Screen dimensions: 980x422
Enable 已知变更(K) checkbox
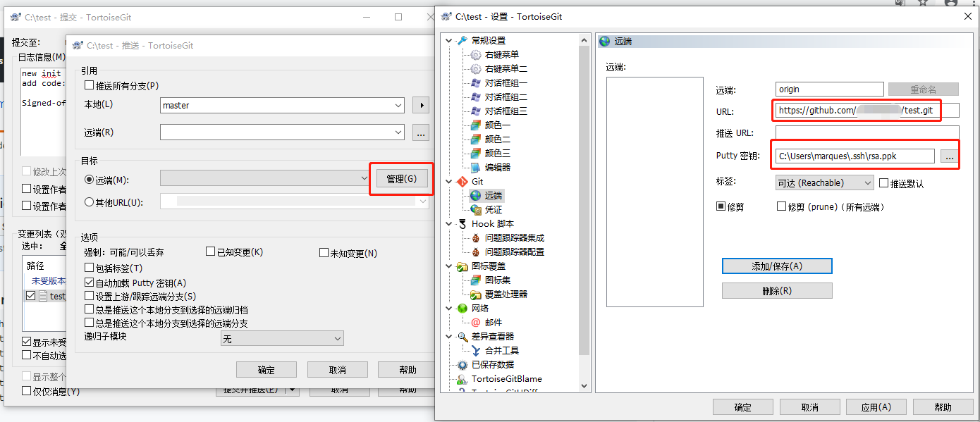[x=210, y=252]
